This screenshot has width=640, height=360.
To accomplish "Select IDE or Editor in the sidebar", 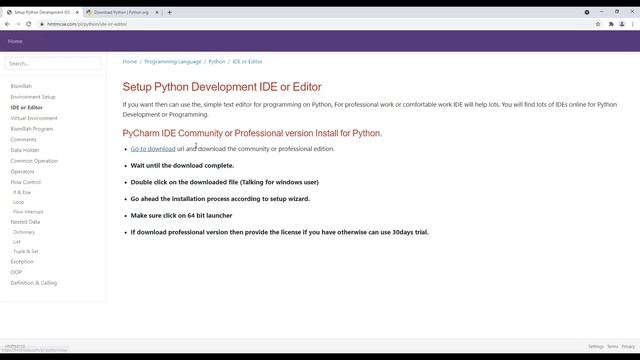I will tap(27, 107).
